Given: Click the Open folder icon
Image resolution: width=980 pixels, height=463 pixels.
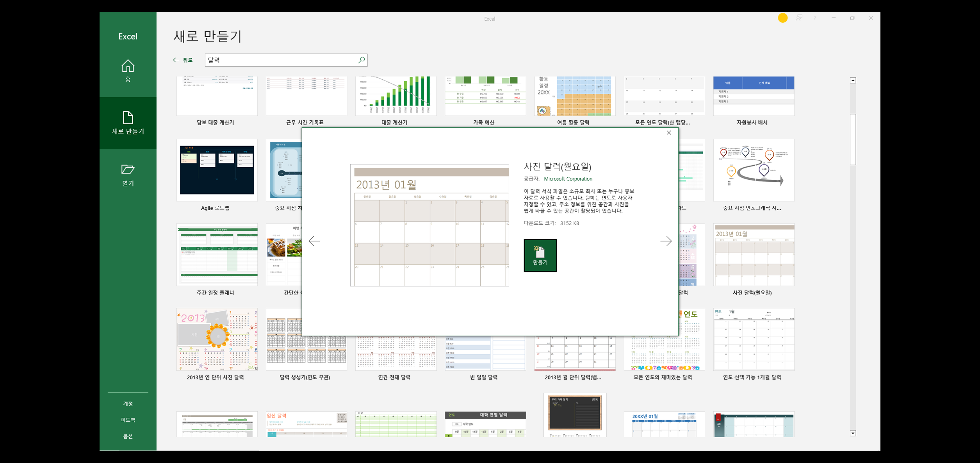Looking at the screenshot, I should tap(128, 170).
